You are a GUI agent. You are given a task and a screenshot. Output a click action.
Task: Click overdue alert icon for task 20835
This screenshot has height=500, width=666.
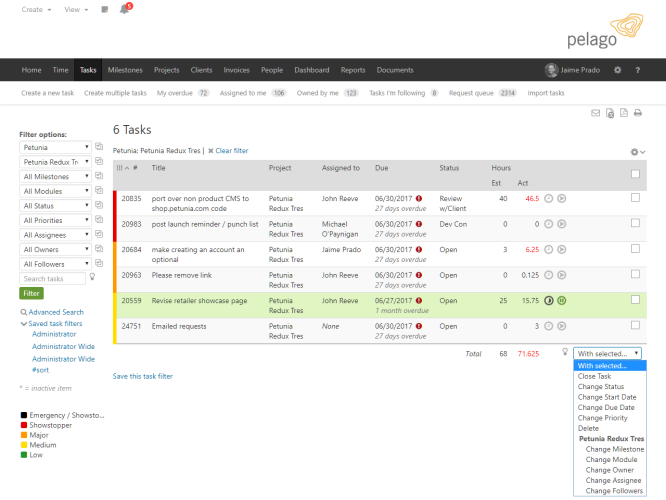419,198
